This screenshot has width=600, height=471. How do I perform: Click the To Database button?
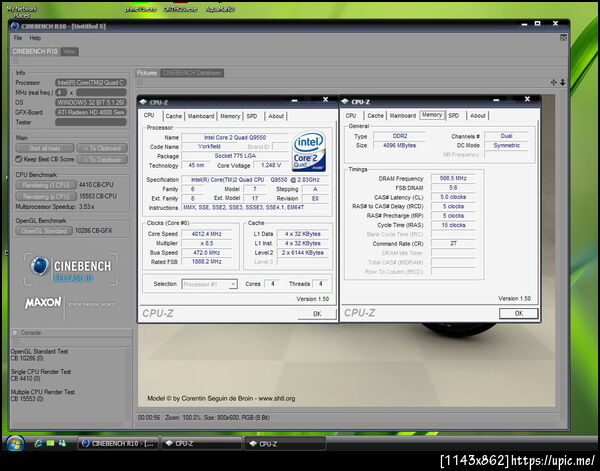(102, 160)
